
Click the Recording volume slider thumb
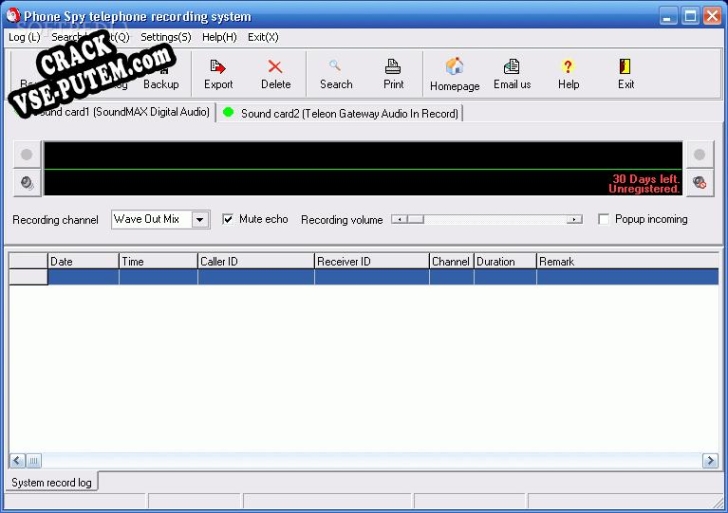point(416,219)
